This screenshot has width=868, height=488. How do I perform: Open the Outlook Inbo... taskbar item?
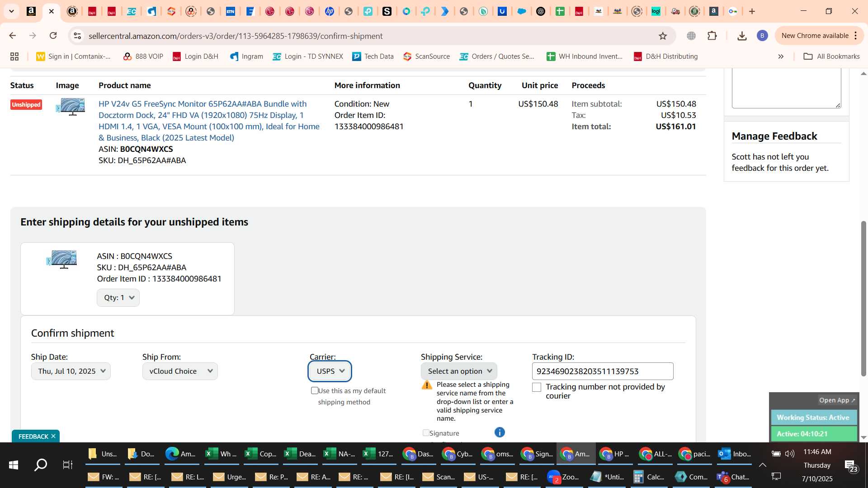[735, 454]
